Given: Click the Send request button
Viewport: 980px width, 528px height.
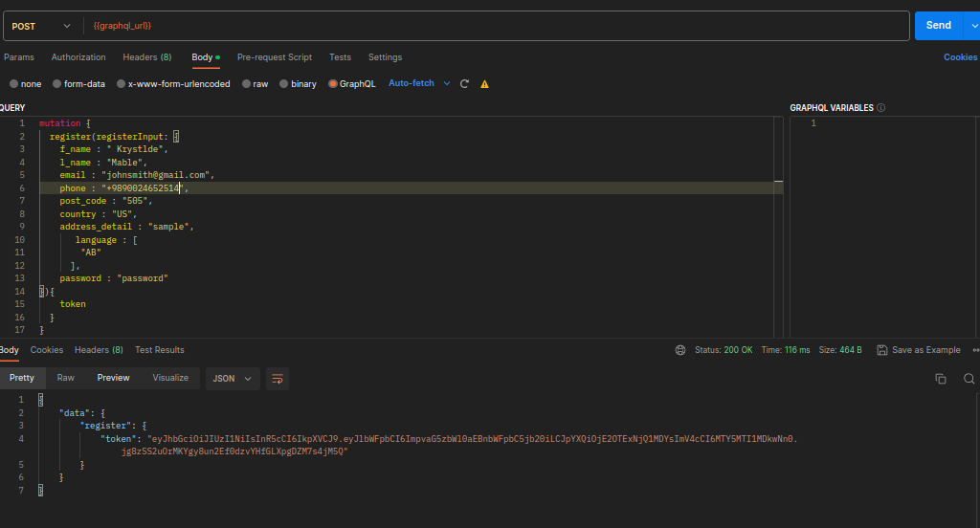Looking at the screenshot, I should (939, 26).
